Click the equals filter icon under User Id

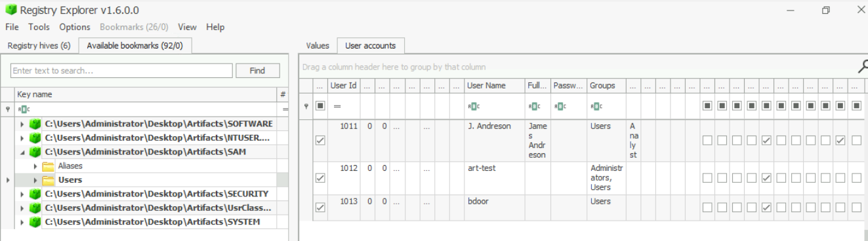tap(337, 105)
